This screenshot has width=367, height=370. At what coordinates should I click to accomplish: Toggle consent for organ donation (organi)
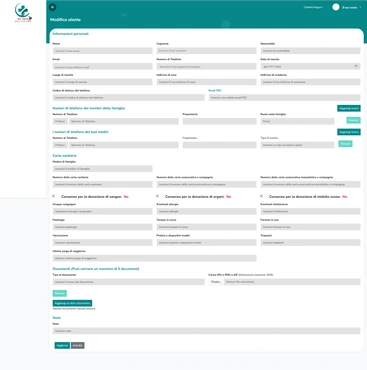[160, 196]
